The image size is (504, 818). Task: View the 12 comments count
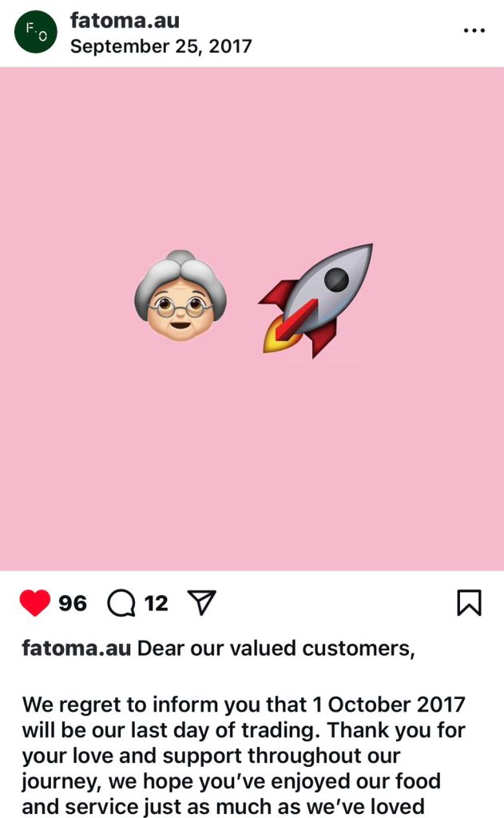tap(156, 603)
